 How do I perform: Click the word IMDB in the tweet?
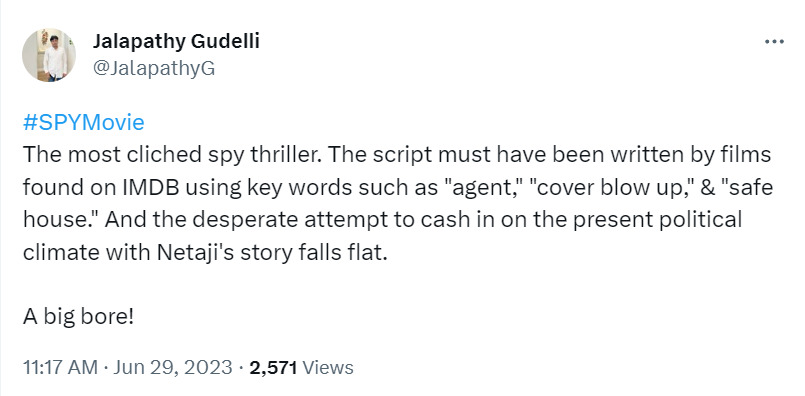(x=150, y=187)
